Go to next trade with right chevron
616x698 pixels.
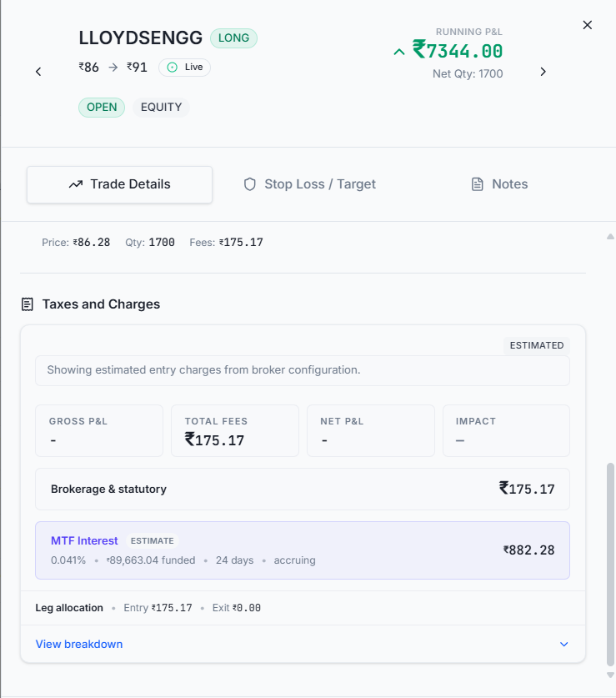coord(543,72)
